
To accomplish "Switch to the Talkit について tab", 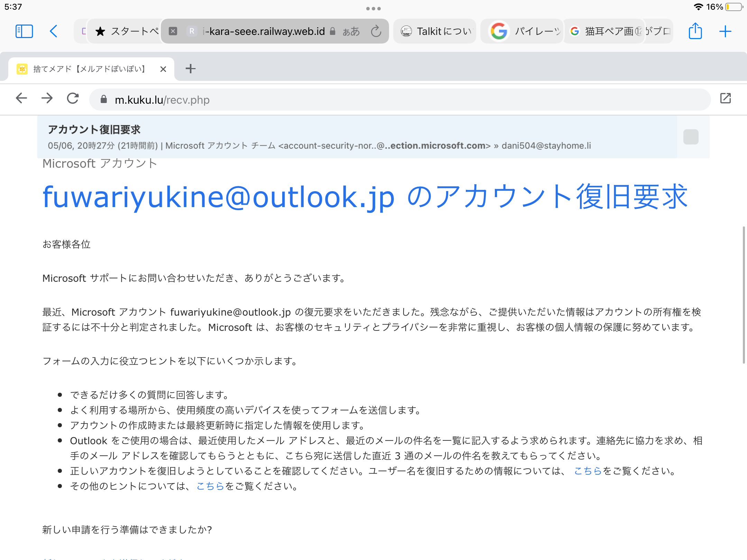I will pyautogui.click(x=435, y=31).
